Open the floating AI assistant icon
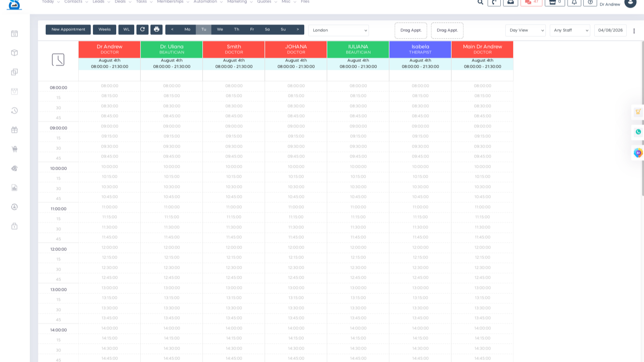 point(638,153)
